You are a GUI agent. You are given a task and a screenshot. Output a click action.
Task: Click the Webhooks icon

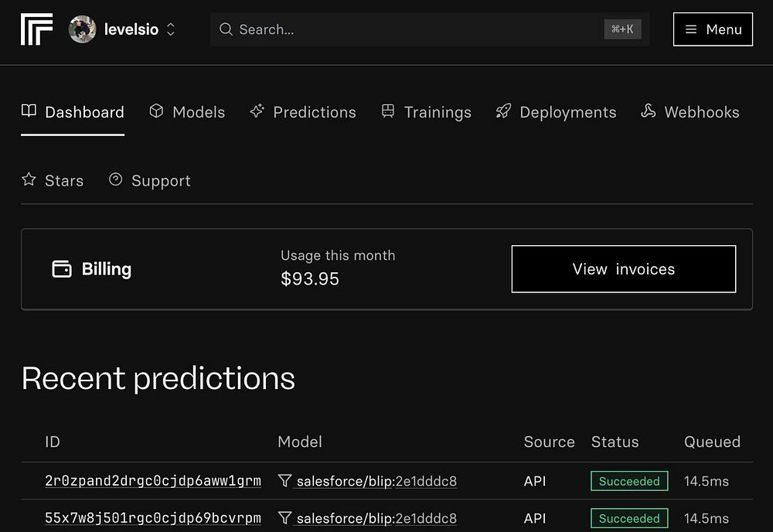coord(649,111)
